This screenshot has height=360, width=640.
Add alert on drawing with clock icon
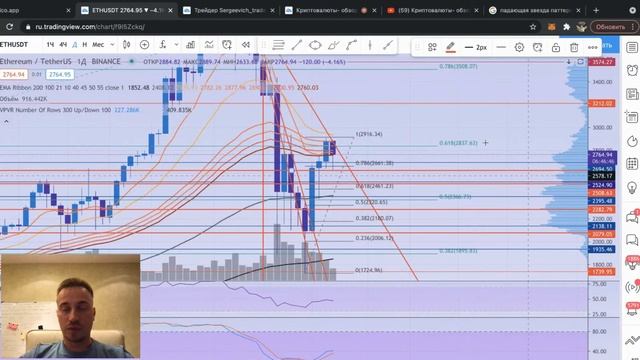pyautogui.click(x=538, y=47)
